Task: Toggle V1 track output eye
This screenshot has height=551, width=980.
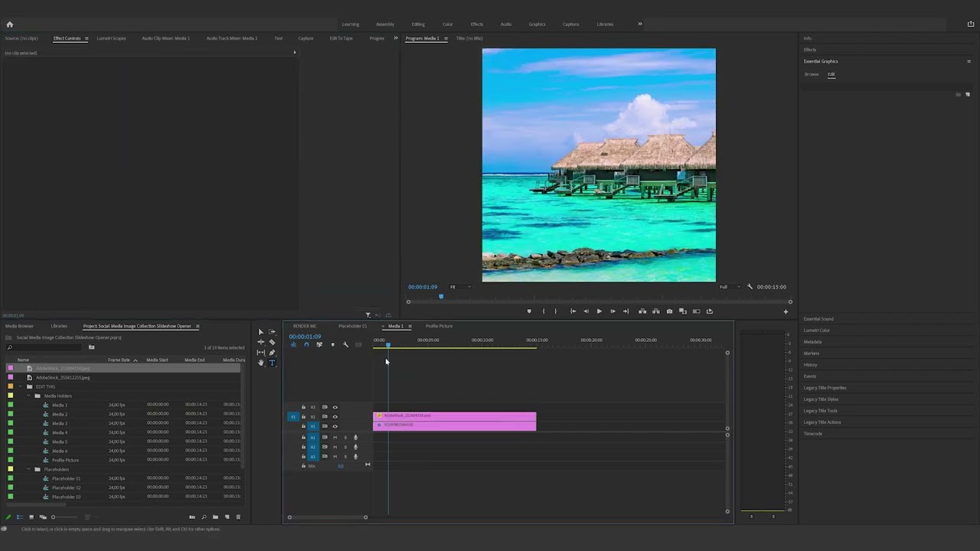Action: pyautogui.click(x=335, y=426)
